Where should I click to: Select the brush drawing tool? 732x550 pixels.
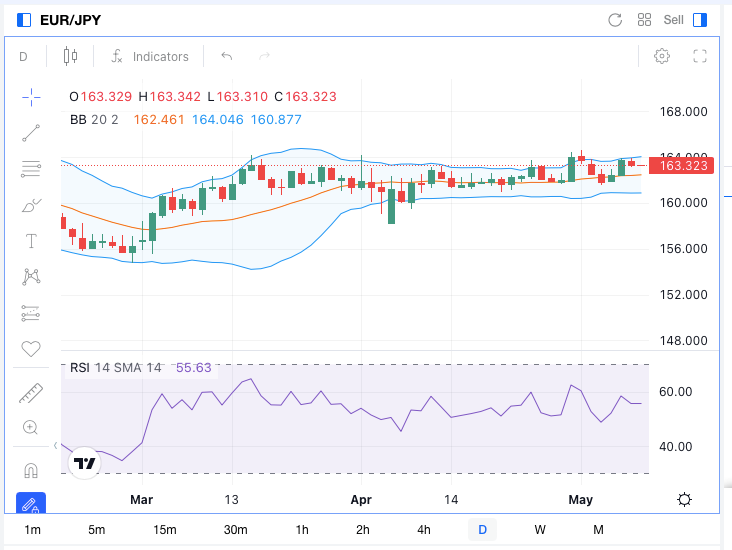(31, 205)
